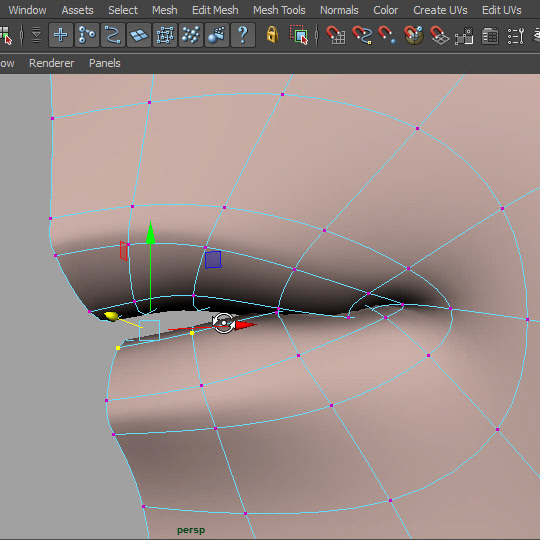Click the deformations selection mask icon

pyautogui.click(x=165, y=35)
